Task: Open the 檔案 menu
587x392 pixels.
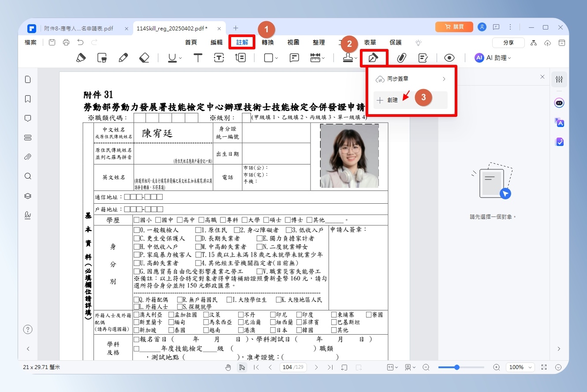Action: tap(31, 42)
